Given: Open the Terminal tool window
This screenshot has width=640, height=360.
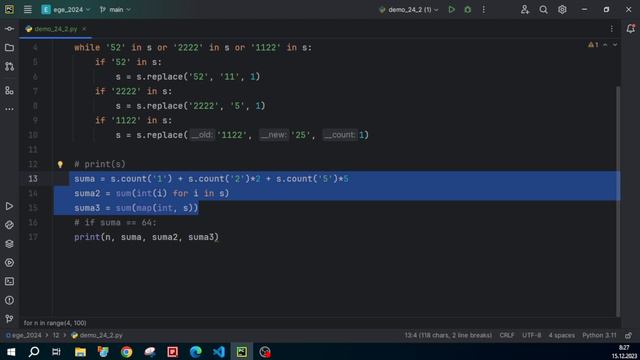Looking at the screenshot, I should coord(9,281).
